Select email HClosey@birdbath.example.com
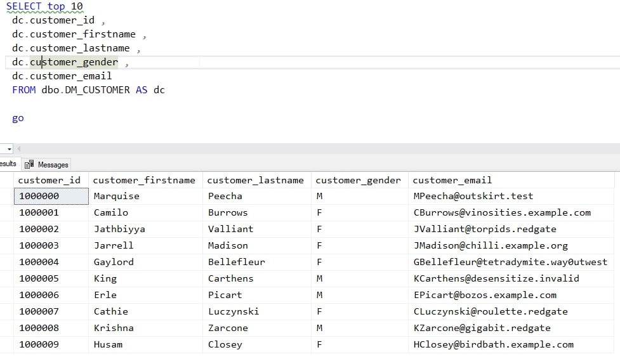 tap(511, 344)
